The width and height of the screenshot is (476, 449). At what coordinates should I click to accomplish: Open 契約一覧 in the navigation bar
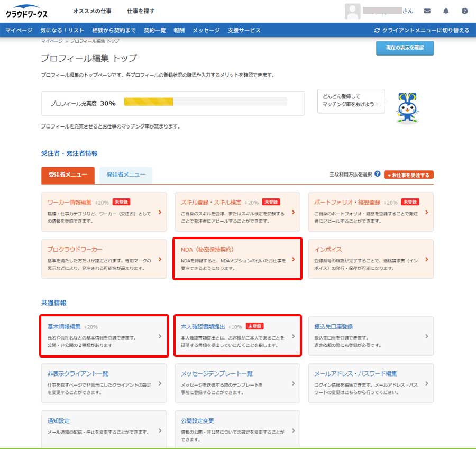[x=154, y=30]
